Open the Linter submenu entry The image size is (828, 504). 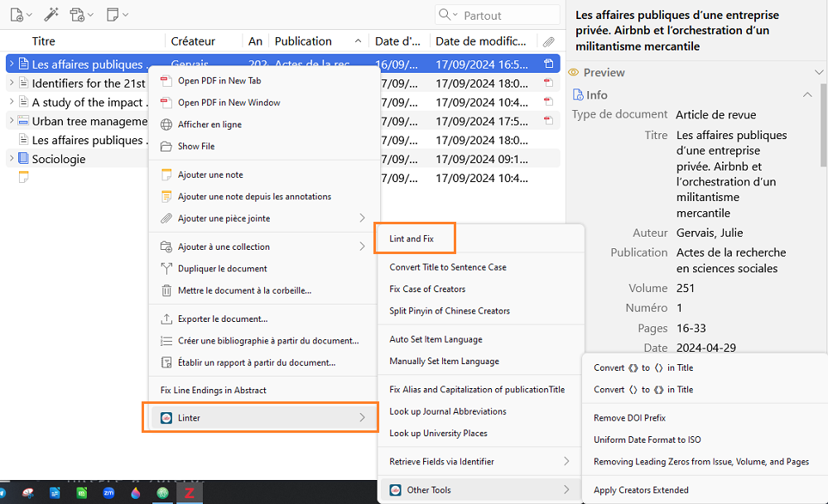264,418
